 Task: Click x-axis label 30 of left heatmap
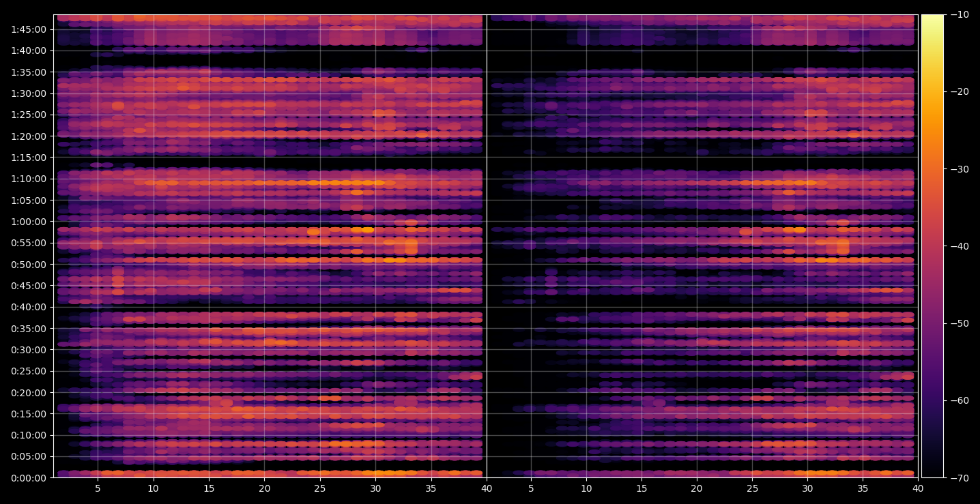[375, 488]
